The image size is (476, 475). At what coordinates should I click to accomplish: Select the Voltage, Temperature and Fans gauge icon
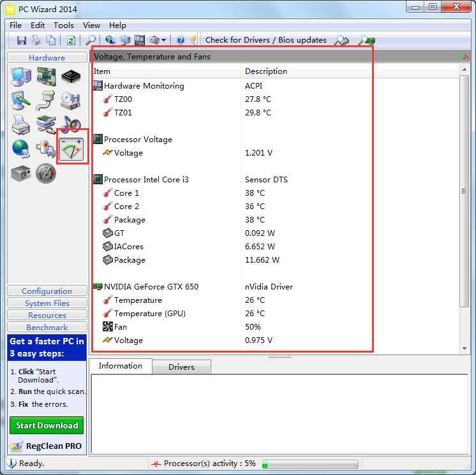(71, 149)
